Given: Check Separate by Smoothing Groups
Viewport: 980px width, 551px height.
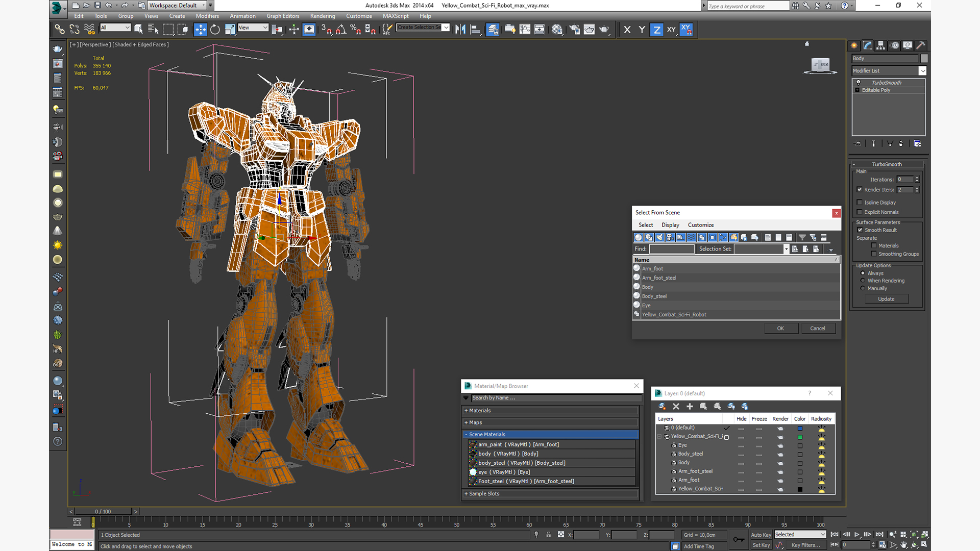Looking at the screenshot, I should tap(874, 254).
